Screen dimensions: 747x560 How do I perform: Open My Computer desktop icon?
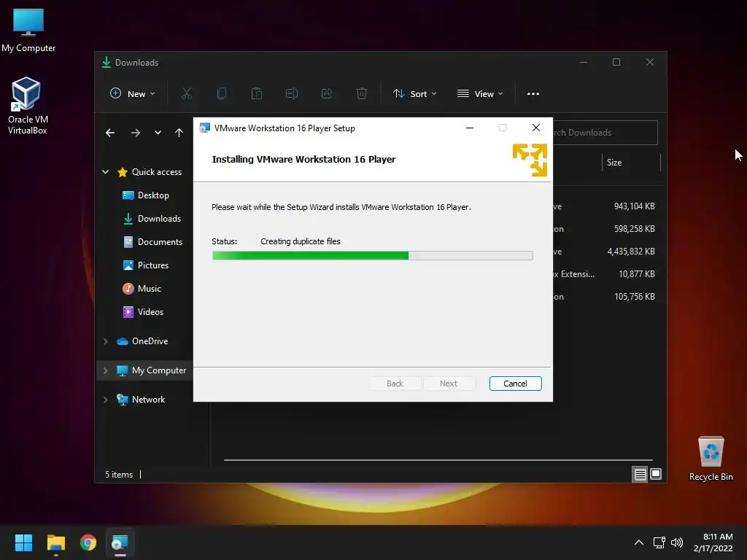pyautogui.click(x=28, y=31)
